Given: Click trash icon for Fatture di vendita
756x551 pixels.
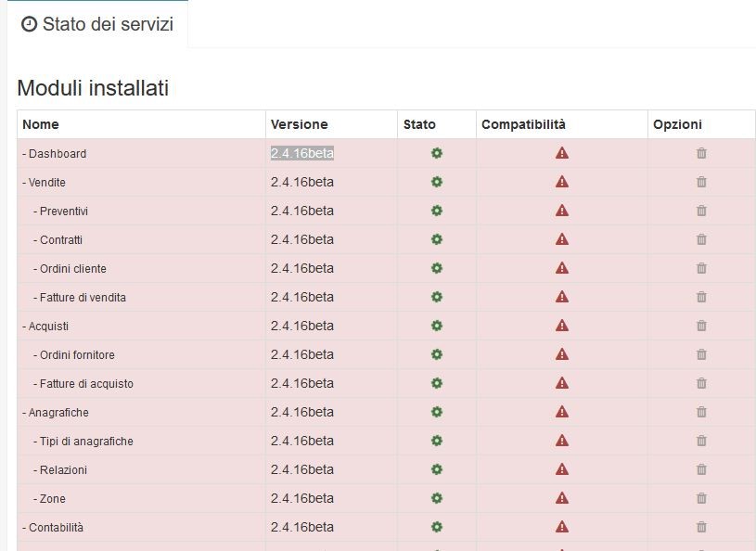Looking at the screenshot, I should (x=701, y=297).
